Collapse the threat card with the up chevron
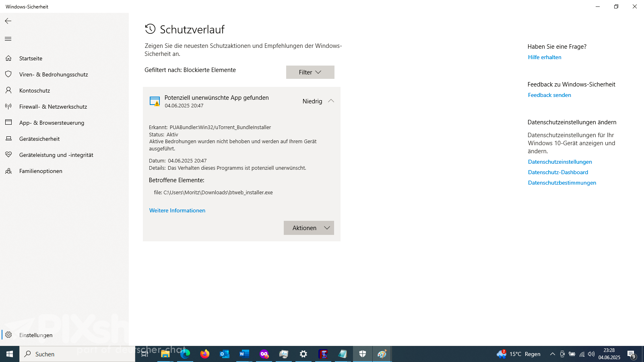Image resolution: width=644 pixels, height=362 pixels. (331, 101)
